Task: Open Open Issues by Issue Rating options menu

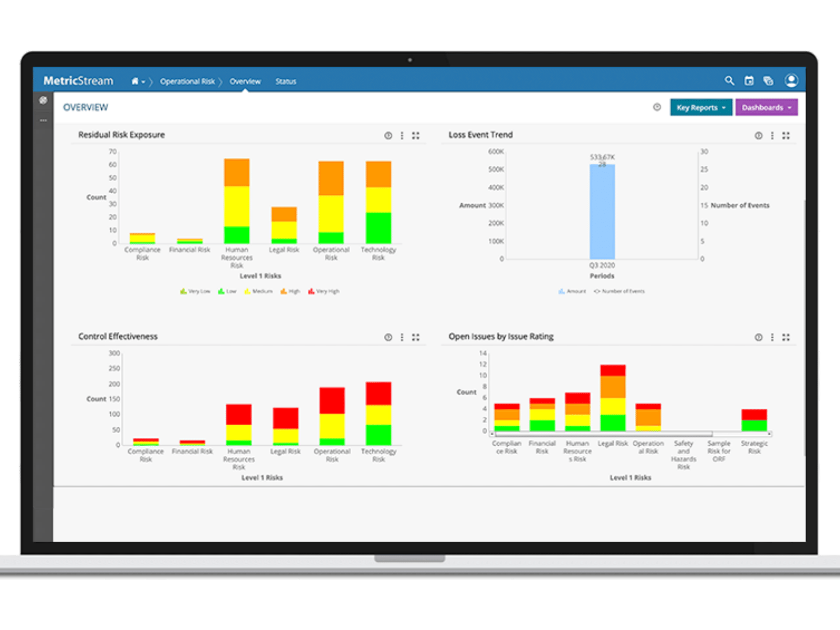Action: pos(772,337)
